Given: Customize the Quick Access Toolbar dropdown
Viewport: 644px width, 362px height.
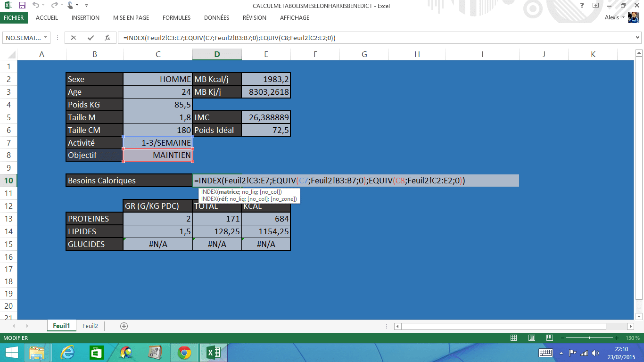Looking at the screenshot, I should point(86,6).
